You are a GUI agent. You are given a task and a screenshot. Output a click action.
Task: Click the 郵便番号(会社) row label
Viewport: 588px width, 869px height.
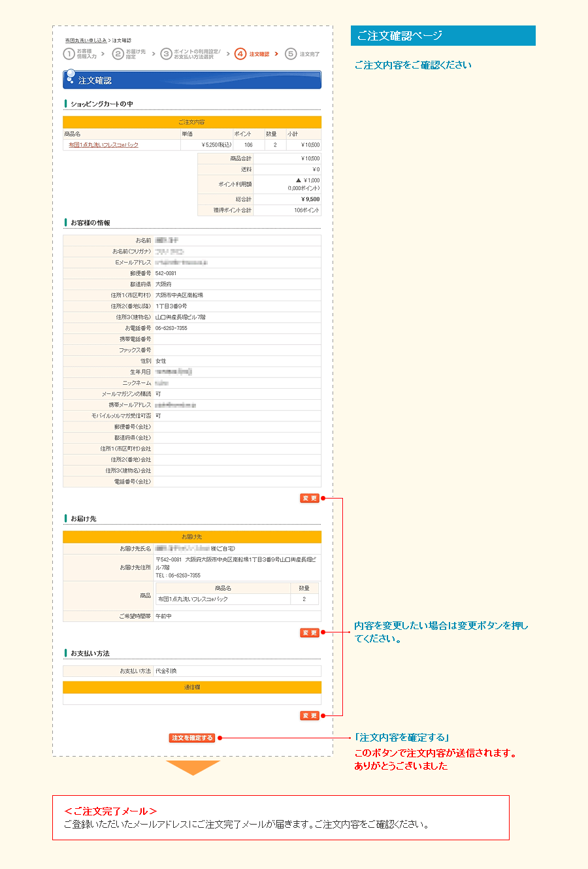pos(133,427)
